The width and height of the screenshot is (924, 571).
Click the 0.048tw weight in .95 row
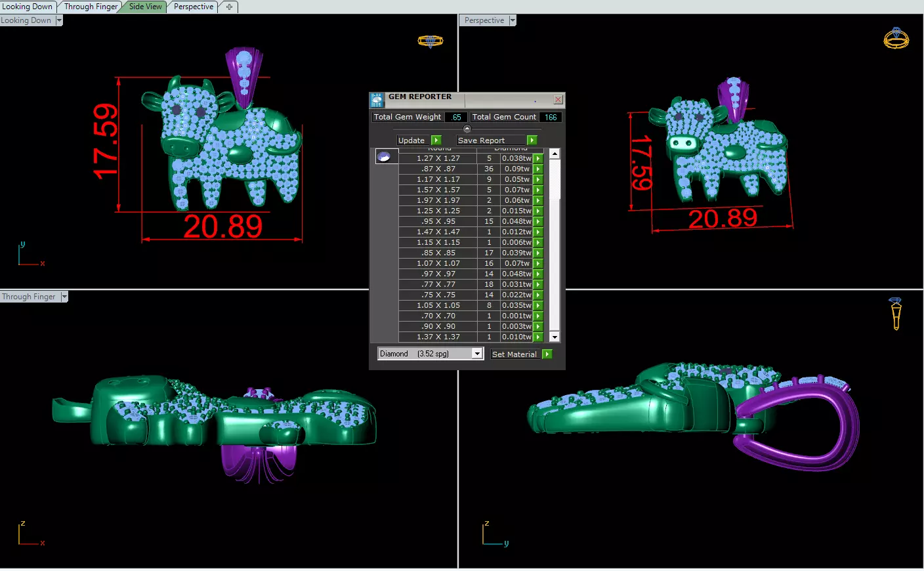(517, 221)
